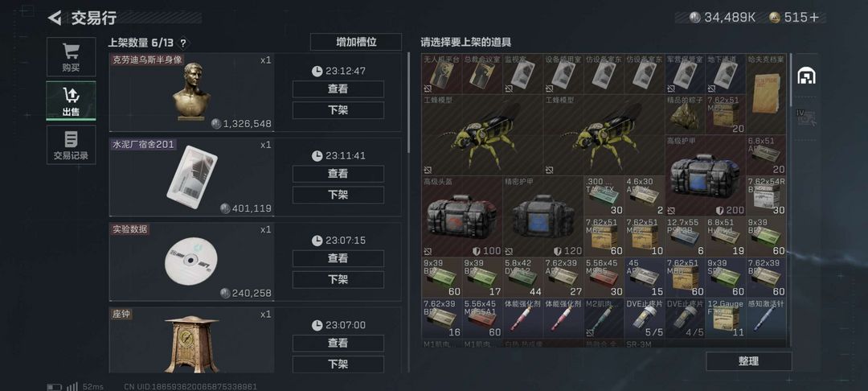Click the 增加槽位 button

coord(356,42)
